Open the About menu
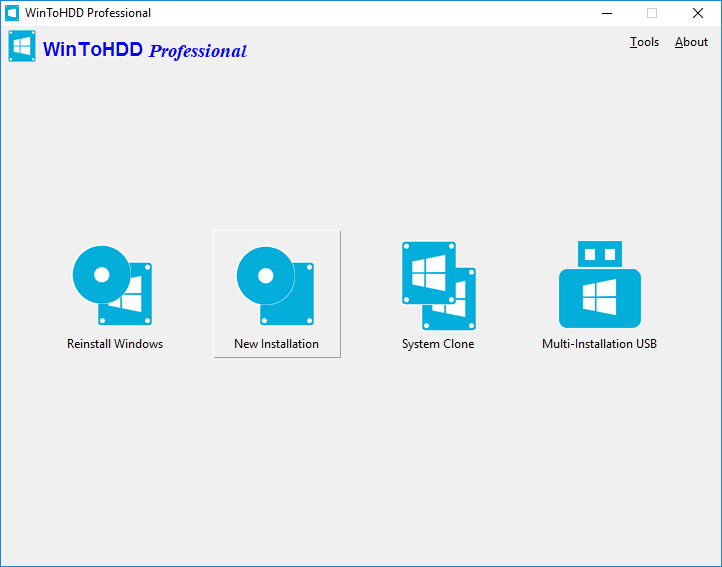 coord(691,42)
